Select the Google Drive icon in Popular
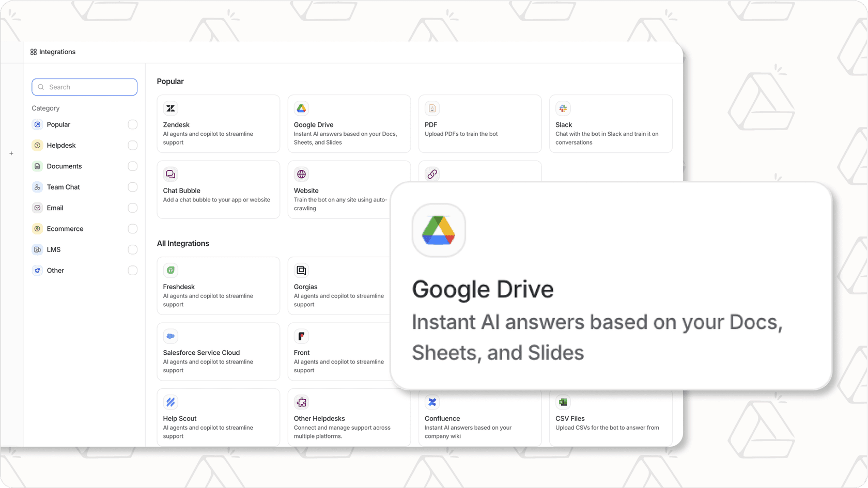 point(301,108)
